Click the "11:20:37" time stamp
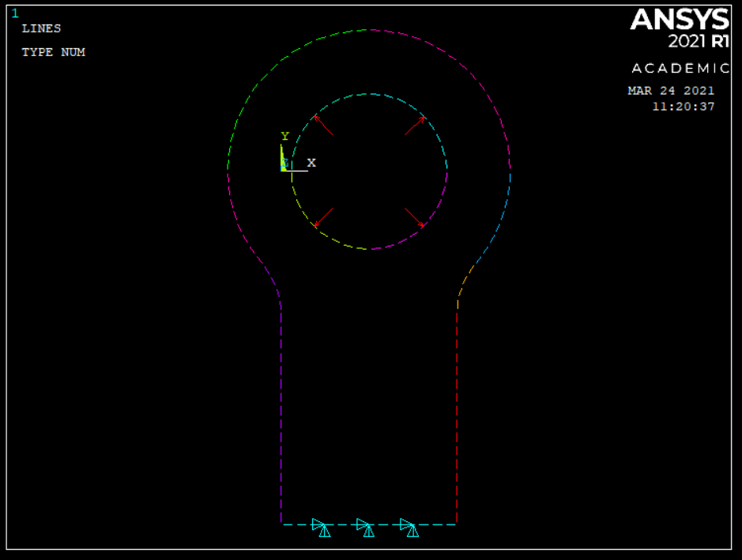Screen dimensions: 742x560 684,107
